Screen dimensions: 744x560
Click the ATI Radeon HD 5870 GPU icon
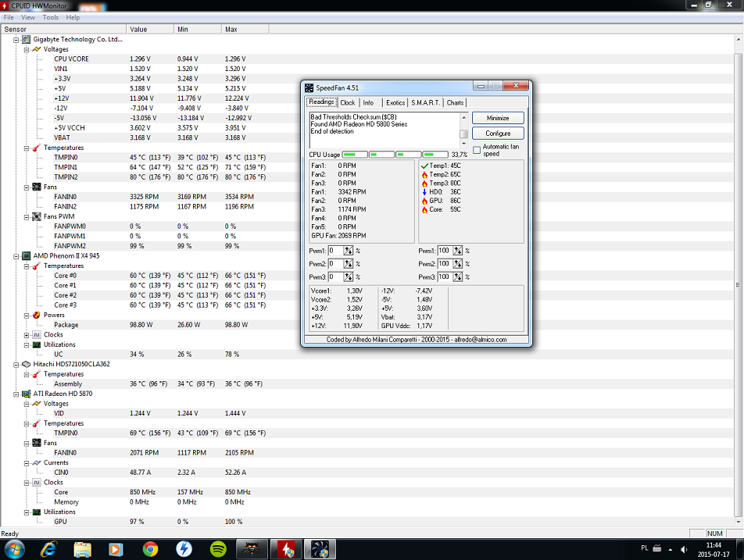pos(26,394)
